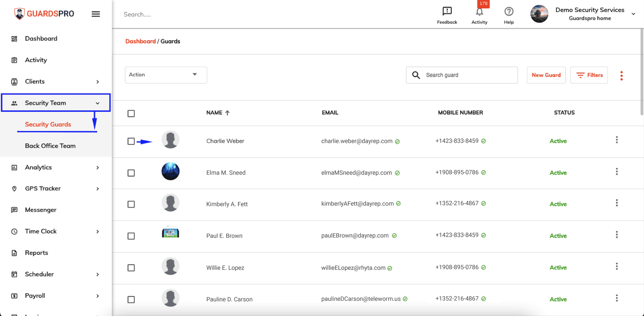Check the select-all checkbox in the table header
Viewport: 644px width, 316px height.
point(131,113)
